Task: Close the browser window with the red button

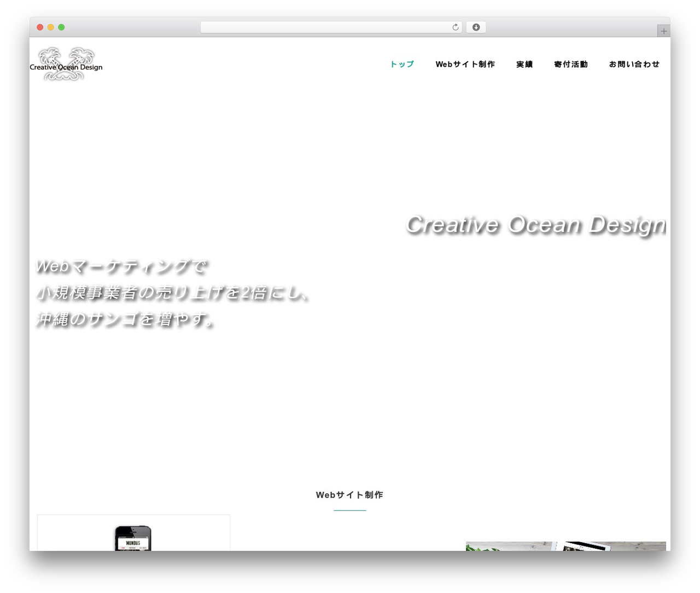Action: click(x=40, y=27)
